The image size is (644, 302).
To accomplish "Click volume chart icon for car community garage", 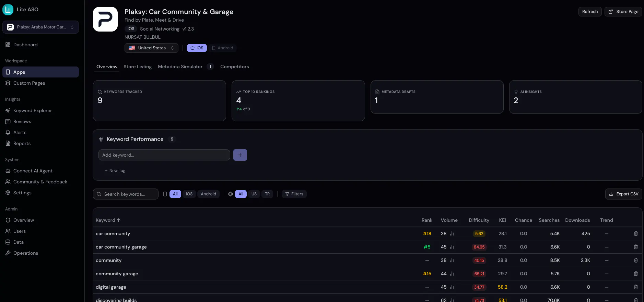I will click(x=452, y=247).
